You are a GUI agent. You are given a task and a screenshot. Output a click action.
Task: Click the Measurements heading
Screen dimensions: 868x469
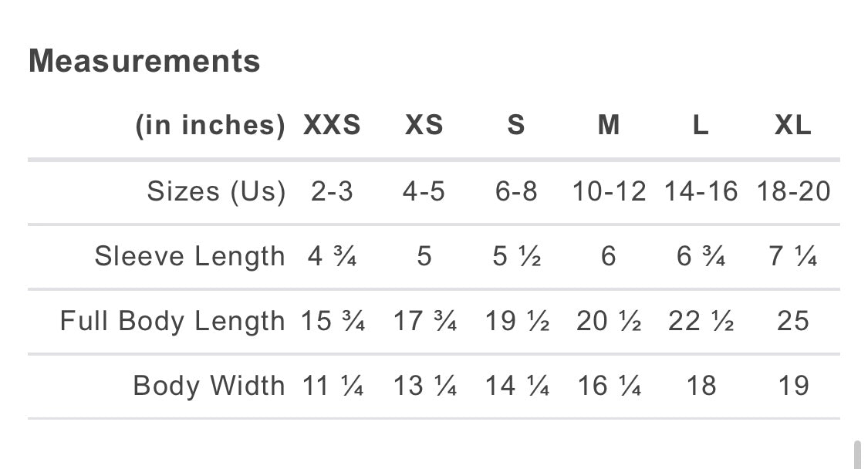(x=144, y=61)
